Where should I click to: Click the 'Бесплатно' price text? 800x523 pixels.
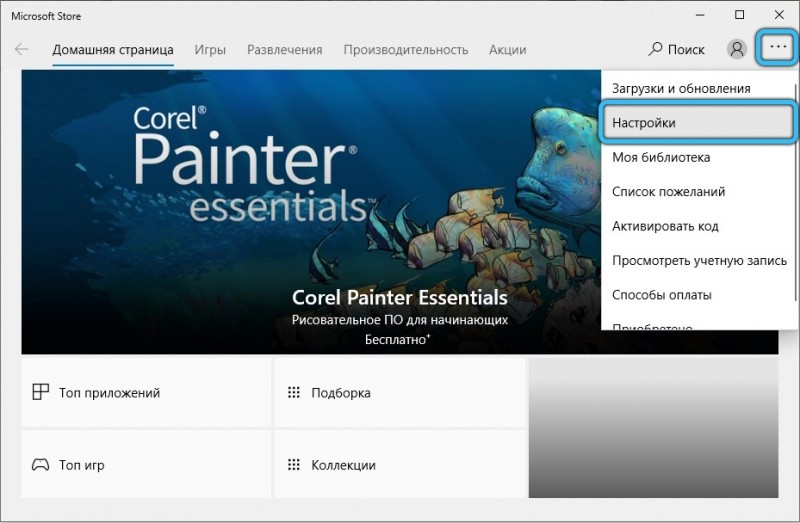point(397,339)
